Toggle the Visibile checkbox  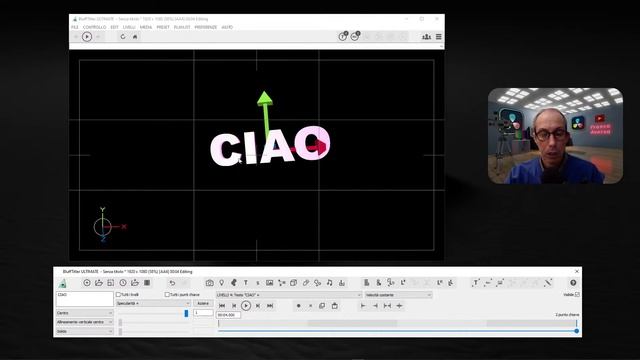point(577,294)
